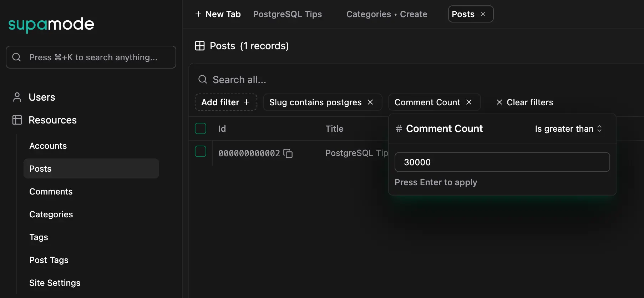The image size is (644, 298).
Task: Click the plus icon beside New Tab
Action: tap(198, 14)
